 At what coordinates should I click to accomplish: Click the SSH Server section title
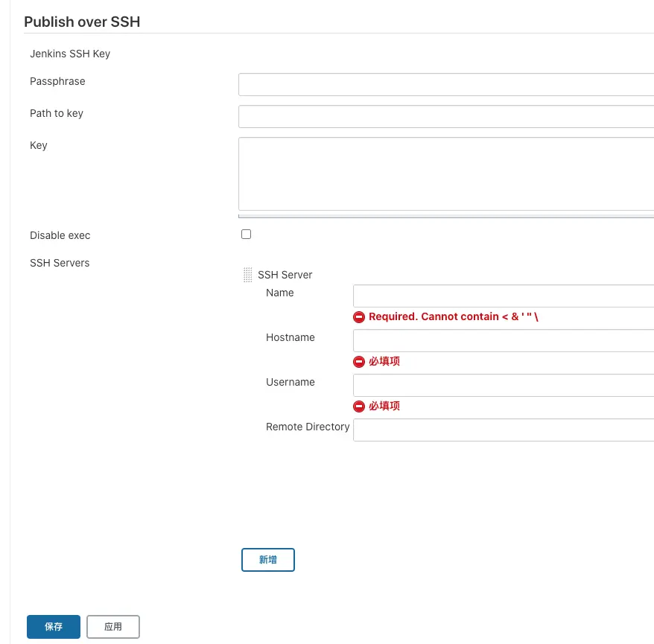click(285, 275)
